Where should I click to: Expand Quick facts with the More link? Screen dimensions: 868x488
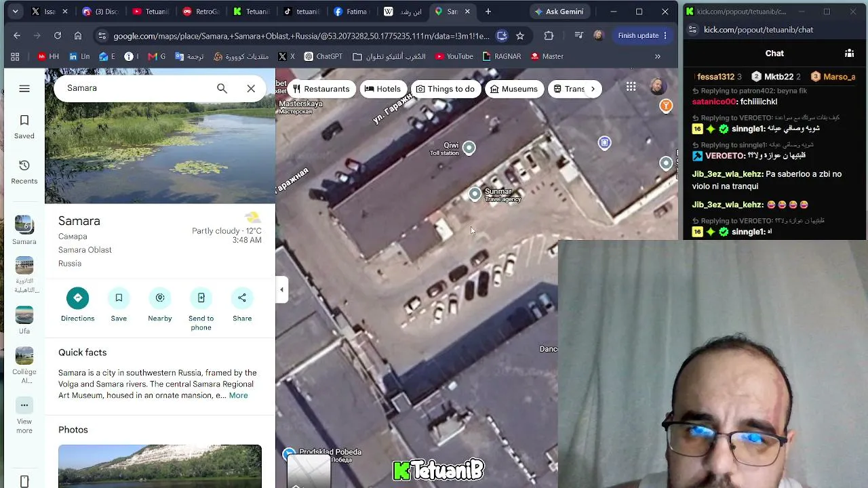click(238, 395)
